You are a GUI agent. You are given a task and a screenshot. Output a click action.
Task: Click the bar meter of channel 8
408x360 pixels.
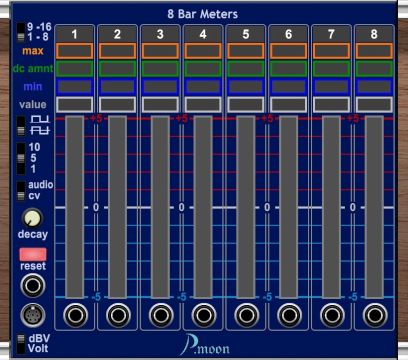[374, 207]
